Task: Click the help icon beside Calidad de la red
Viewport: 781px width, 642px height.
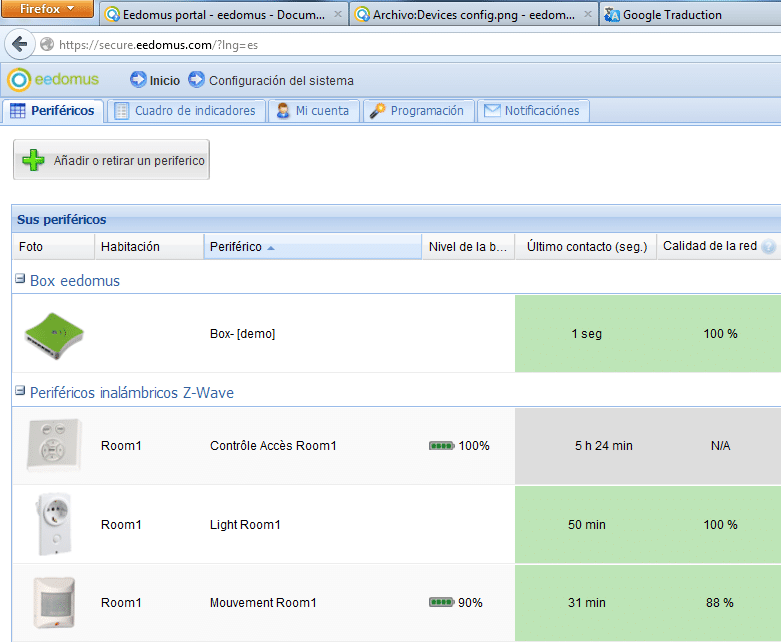Action: [x=769, y=247]
